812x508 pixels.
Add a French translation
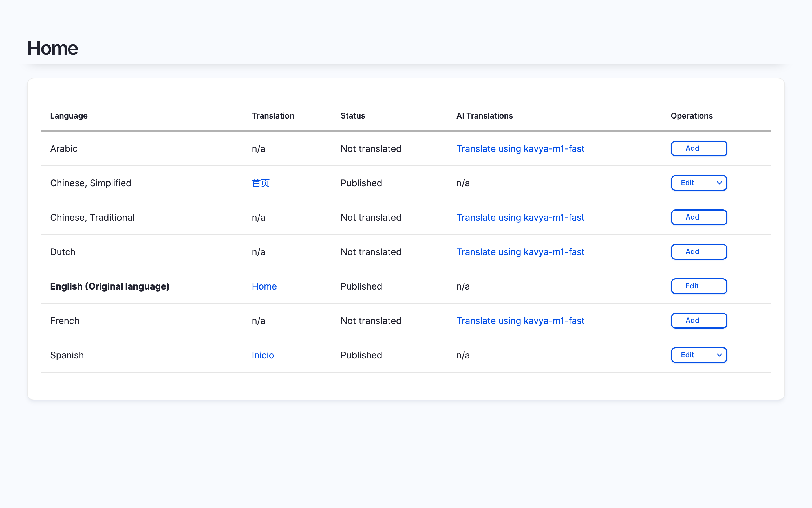click(699, 321)
